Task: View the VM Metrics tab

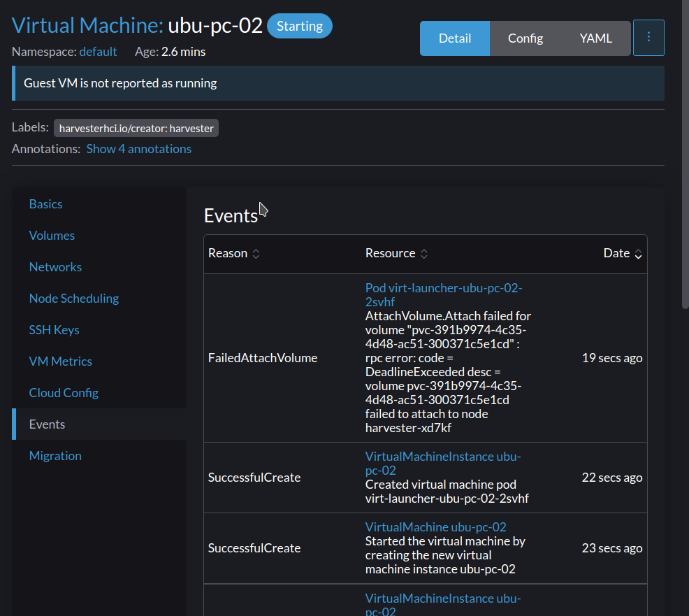Action: pos(61,361)
